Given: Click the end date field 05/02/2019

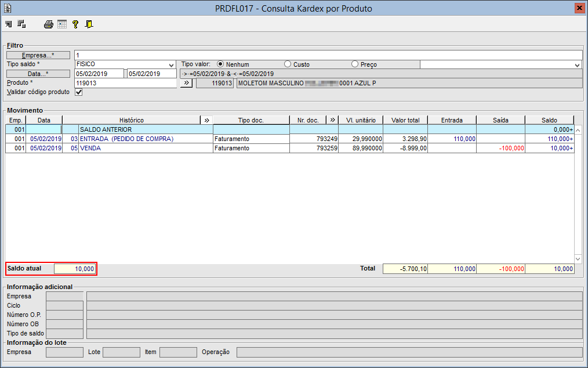Looking at the screenshot, I should 152,74.
